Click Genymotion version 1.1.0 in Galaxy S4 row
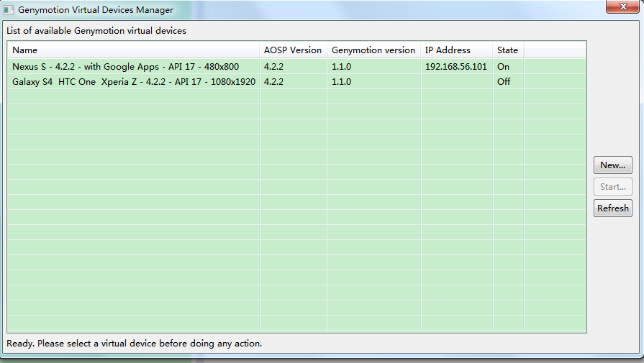This screenshot has width=644, height=363. pos(341,82)
